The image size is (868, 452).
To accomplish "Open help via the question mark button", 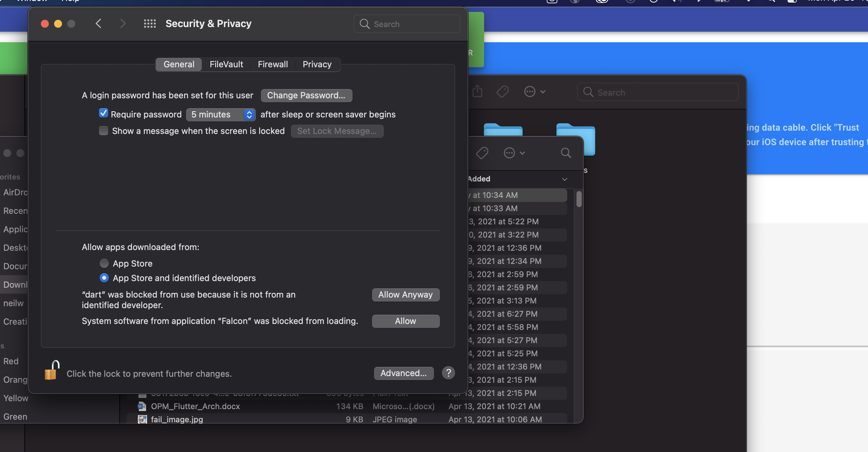I will (x=448, y=373).
